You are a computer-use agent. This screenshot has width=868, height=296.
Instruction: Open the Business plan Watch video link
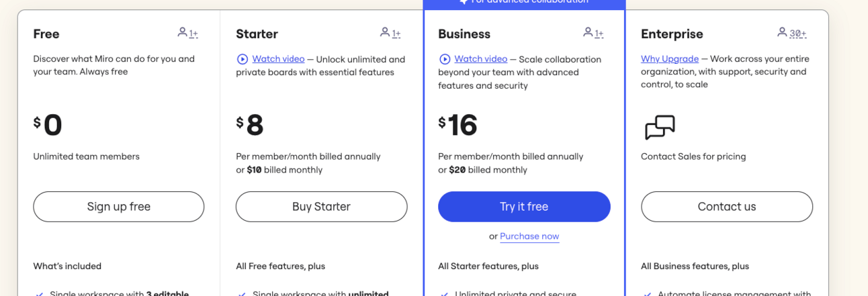480,59
